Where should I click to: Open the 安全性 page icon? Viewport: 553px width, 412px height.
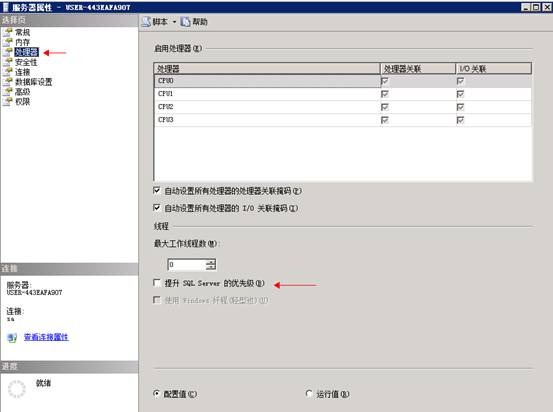point(7,62)
